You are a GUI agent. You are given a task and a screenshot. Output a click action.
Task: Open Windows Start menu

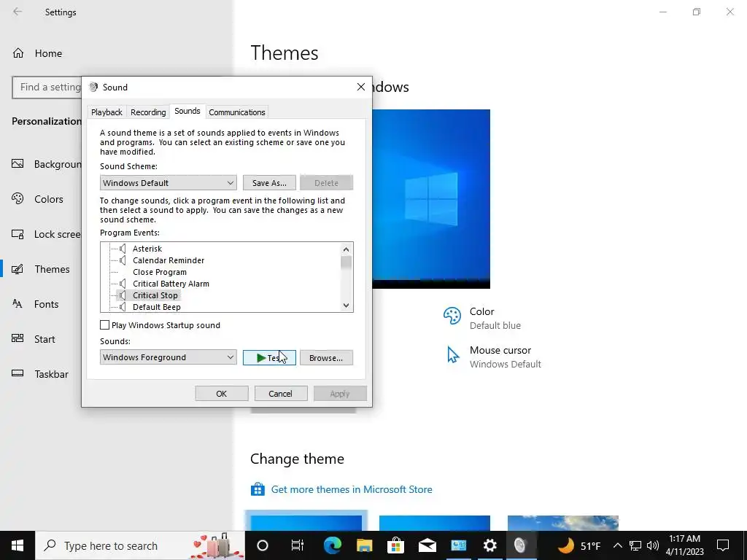[x=18, y=545]
